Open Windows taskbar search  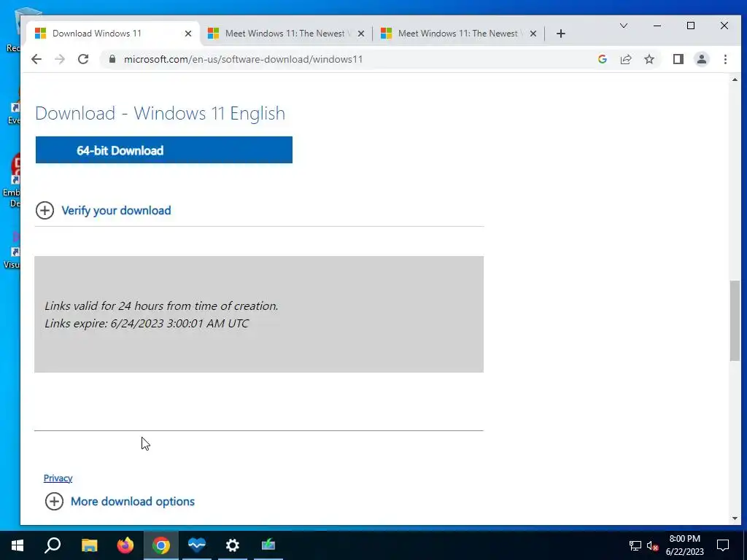point(53,545)
